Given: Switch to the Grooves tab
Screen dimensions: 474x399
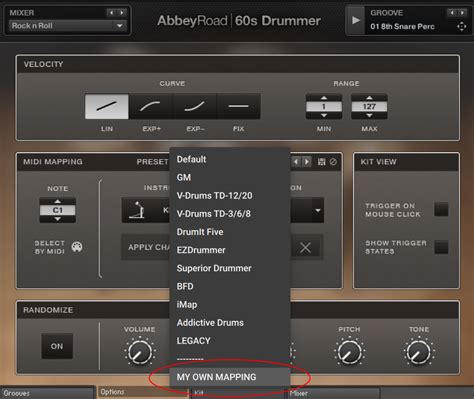Looking at the screenshot, I should pyautogui.click(x=47, y=393).
